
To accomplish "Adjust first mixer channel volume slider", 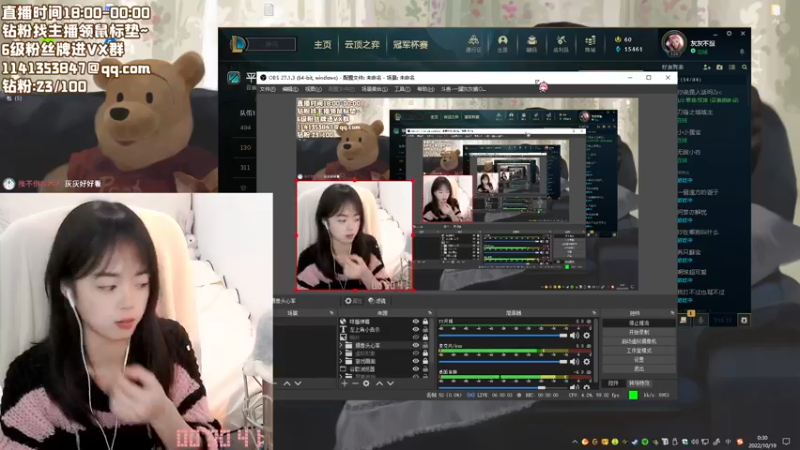I will point(503,335).
